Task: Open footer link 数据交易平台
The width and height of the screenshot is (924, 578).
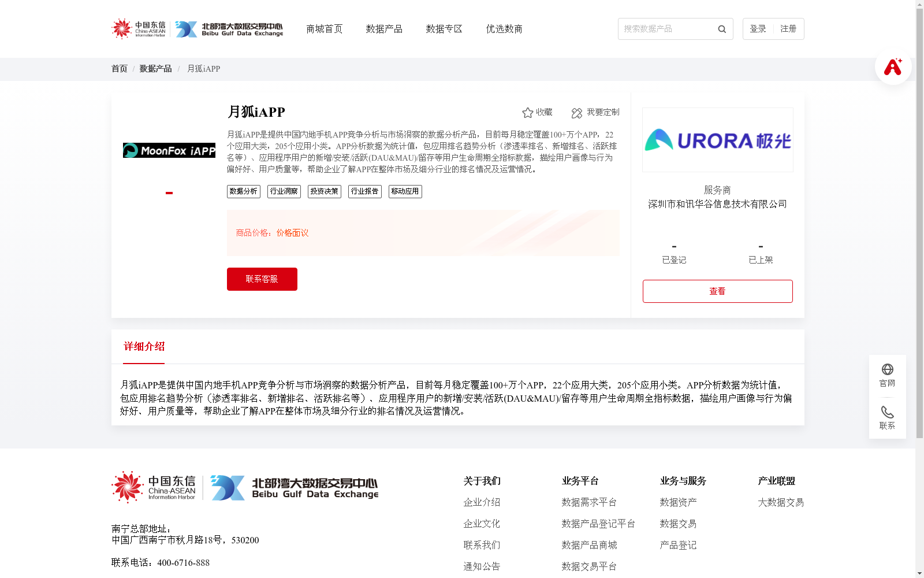Action: click(589, 566)
